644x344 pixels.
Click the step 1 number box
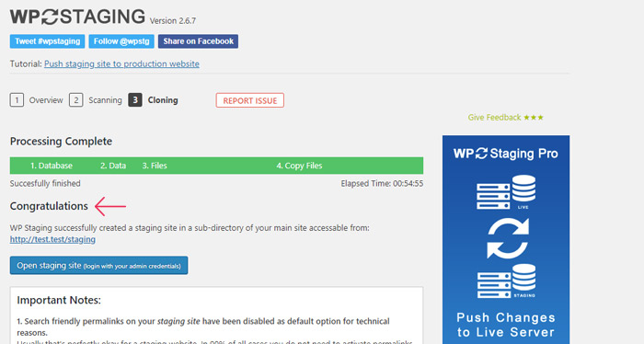click(x=17, y=99)
